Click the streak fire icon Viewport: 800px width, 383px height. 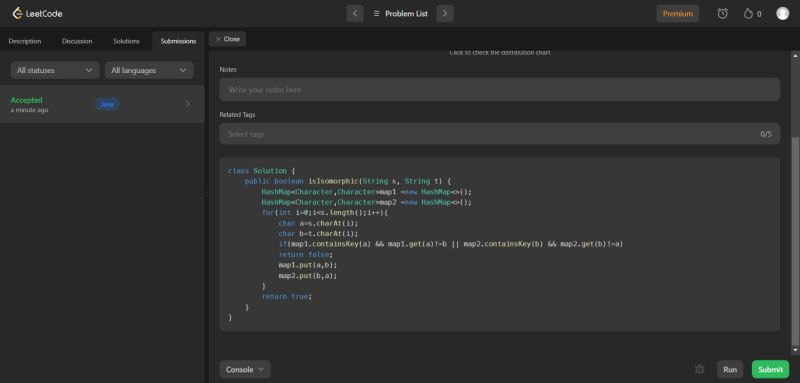click(748, 14)
